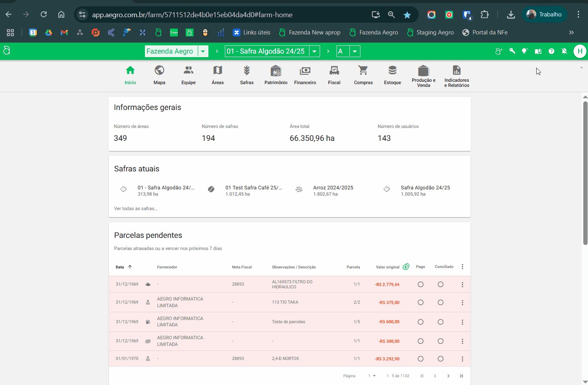
Task: Open the help question mark icon
Action: click(551, 51)
